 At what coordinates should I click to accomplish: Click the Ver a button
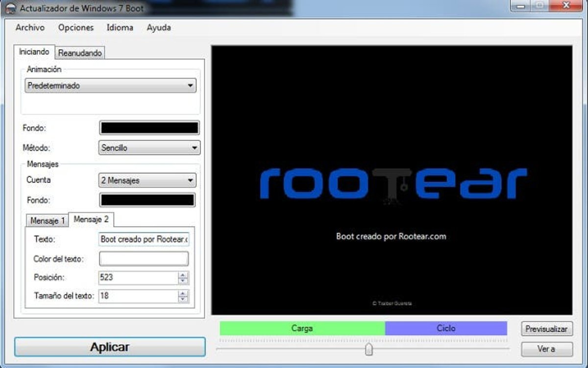click(546, 349)
